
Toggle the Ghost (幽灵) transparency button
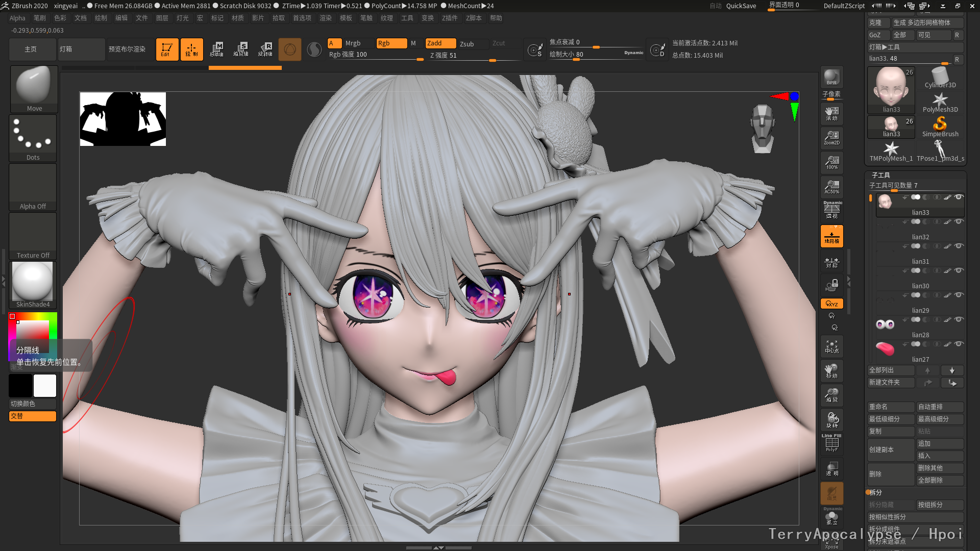click(831, 493)
